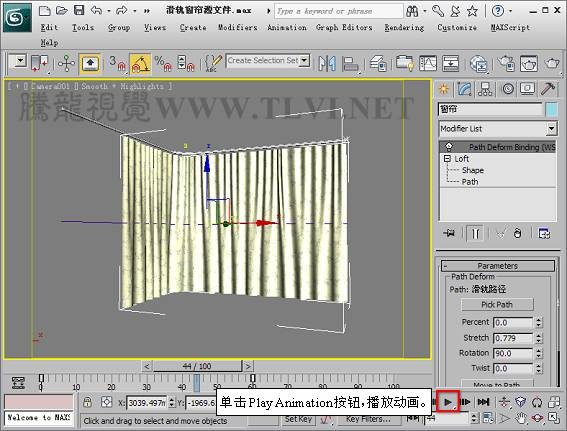567x431 pixels.
Task: Toggle Graphite Modeling Tools ribbon icon
Action: point(405,63)
